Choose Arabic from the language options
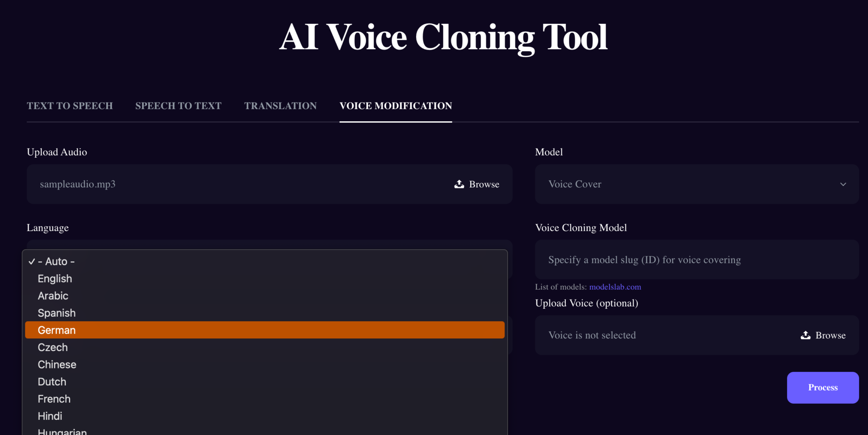Screen dimensions: 868x435 coord(53,296)
